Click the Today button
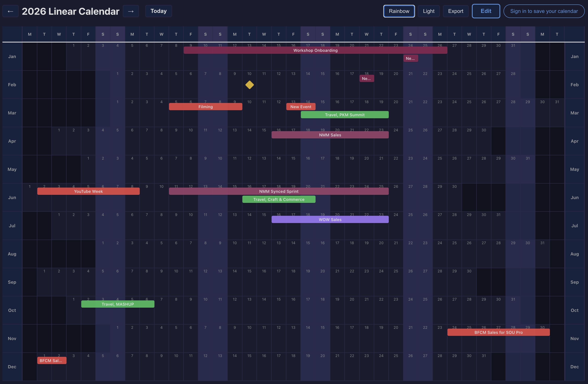Viewport: 588px width, 384px height. coord(158,11)
